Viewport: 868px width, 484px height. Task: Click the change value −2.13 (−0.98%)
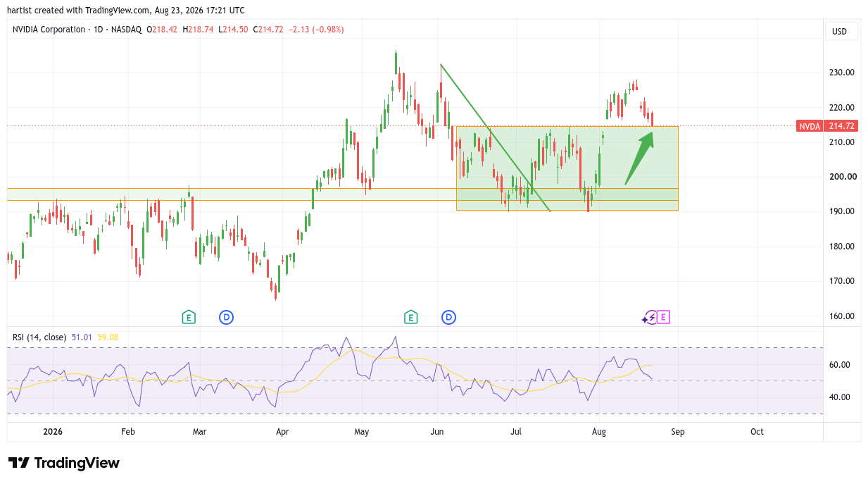click(x=316, y=30)
